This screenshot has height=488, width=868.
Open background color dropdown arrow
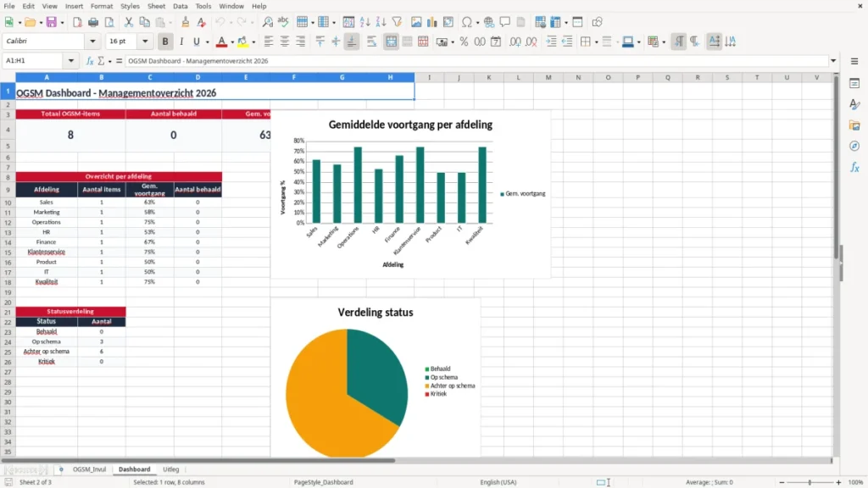click(x=253, y=42)
